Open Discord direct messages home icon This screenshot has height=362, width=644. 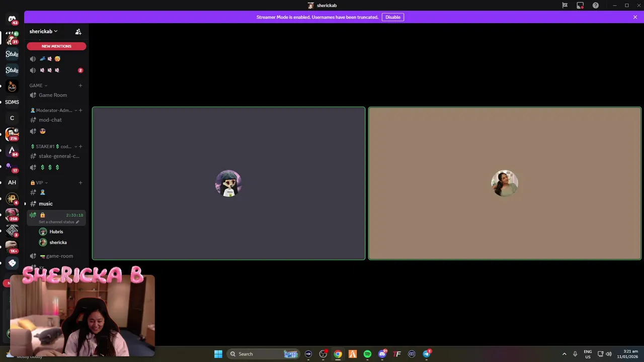coord(12,19)
